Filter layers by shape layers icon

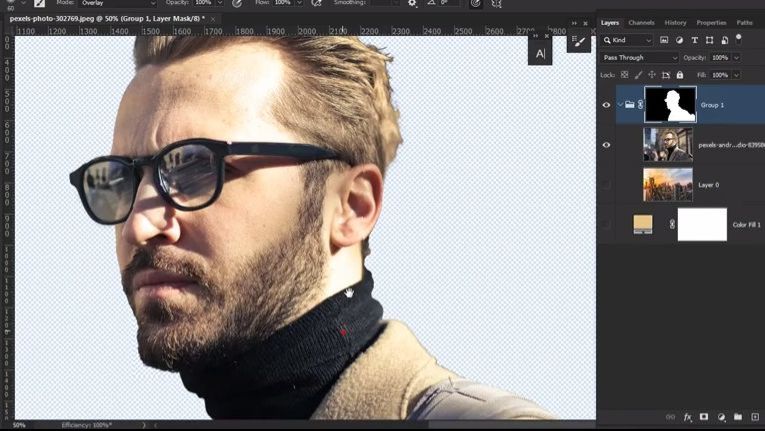coord(709,40)
